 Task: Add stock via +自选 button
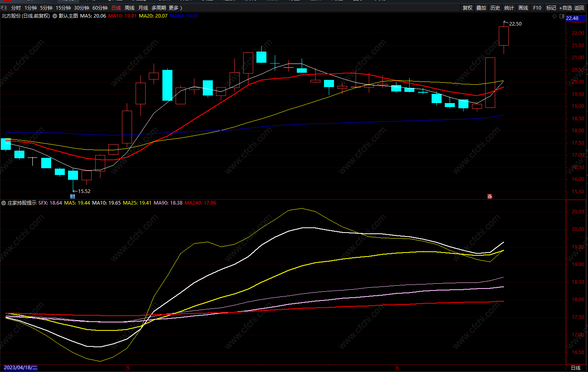pos(566,8)
